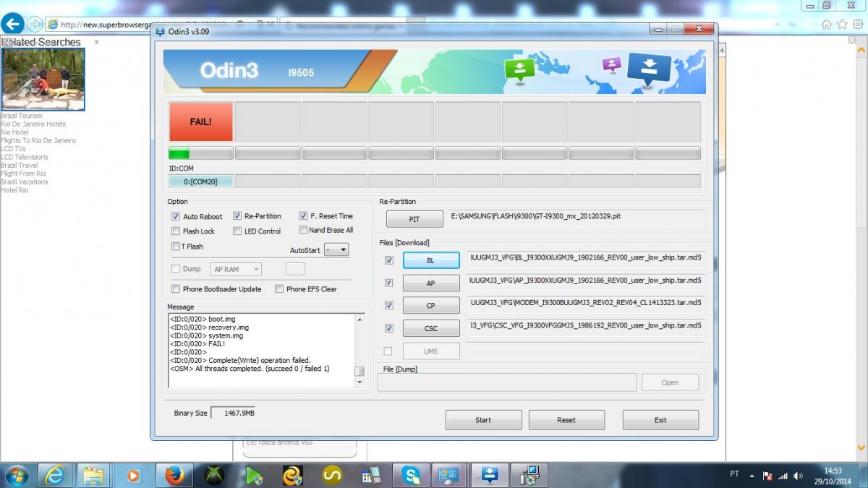Image resolution: width=868 pixels, height=488 pixels.
Task: Click the CP file button
Action: click(x=430, y=306)
